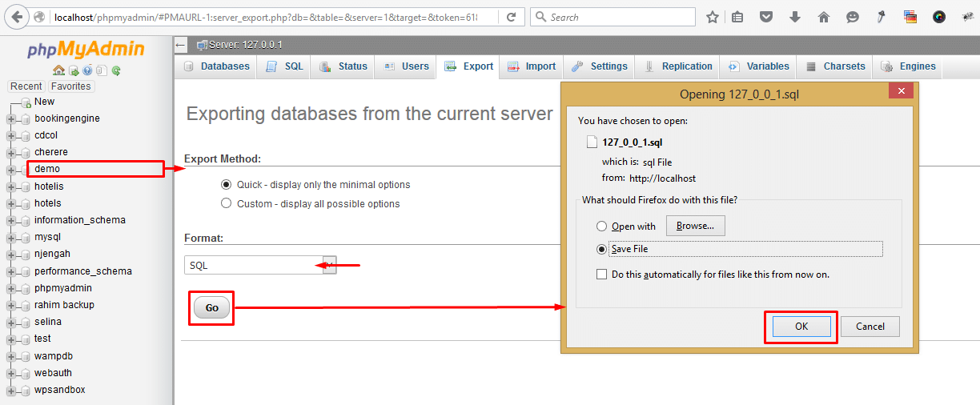Expand the phpmyadmin database node
This screenshot has width=980, height=405.
point(11,289)
